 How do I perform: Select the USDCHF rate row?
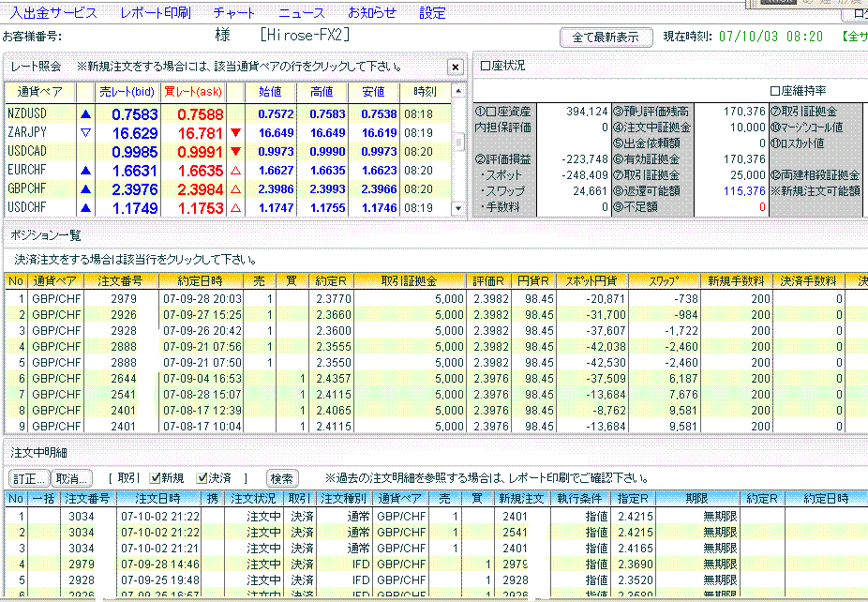pyautogui.click(x=228, y=208)
